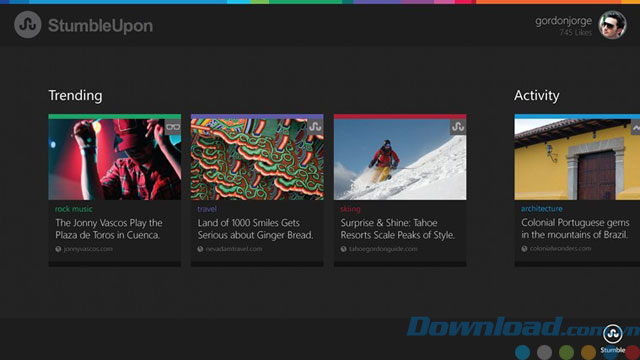Viewport: 640px width, 360px height.
Task: Click the StumbleUpon logo icon
Action: (28, 25)
